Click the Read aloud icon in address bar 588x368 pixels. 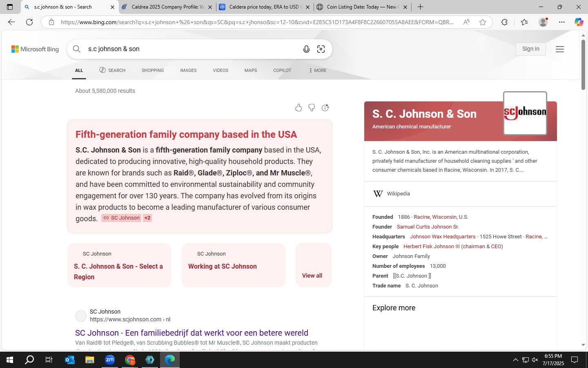point(466,22)
